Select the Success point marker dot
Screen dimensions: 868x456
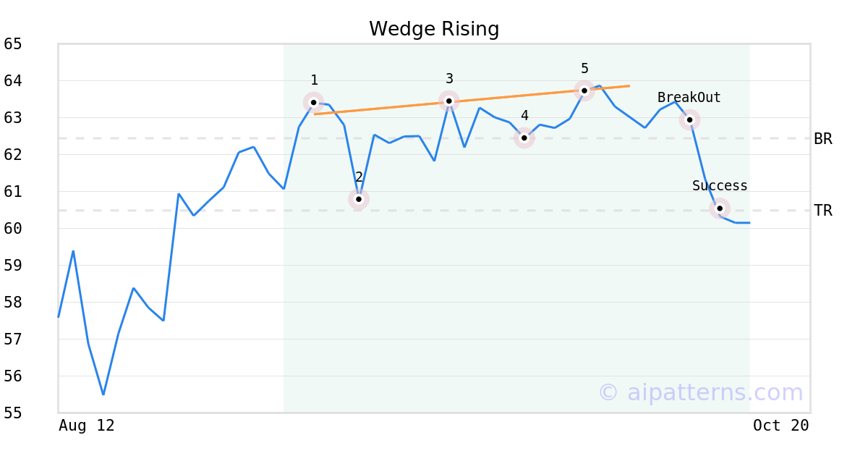[720, 208]
